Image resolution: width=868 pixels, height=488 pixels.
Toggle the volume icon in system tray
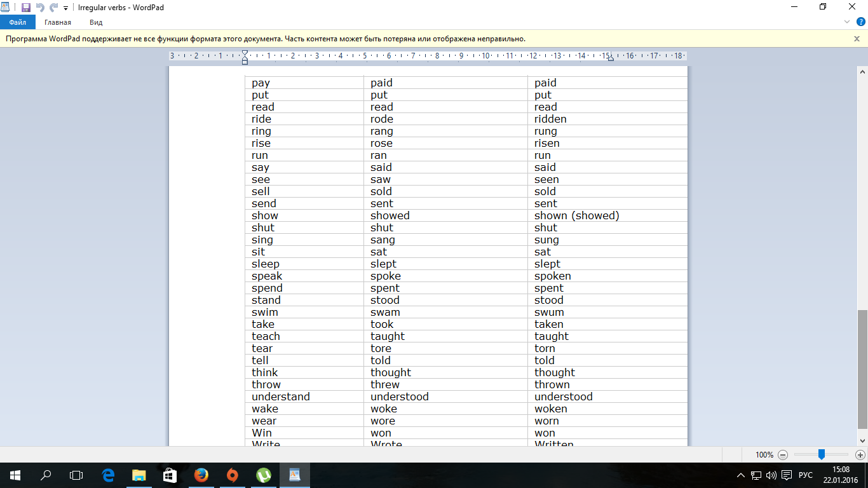pos(771,475)
